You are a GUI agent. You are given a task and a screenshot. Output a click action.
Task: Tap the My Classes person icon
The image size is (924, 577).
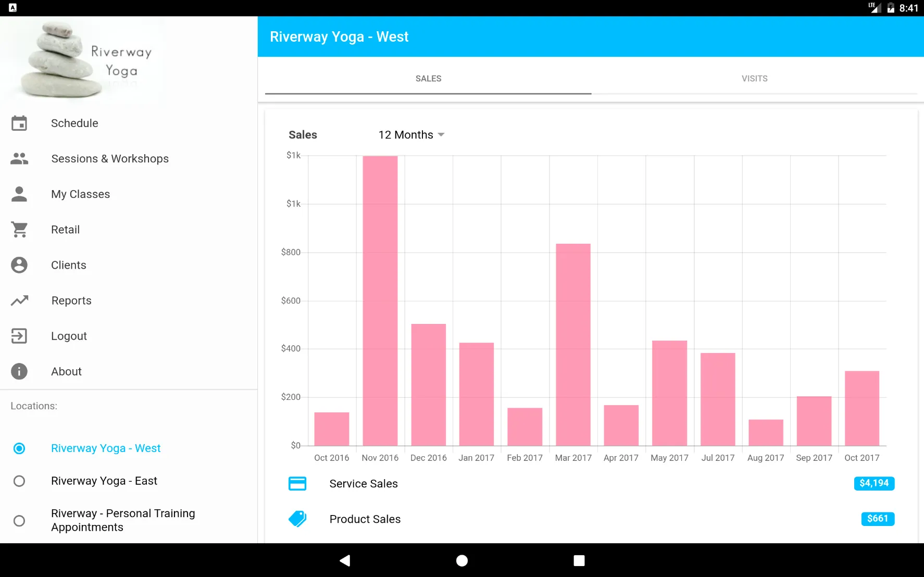pyautogui.click(x=19, y=194)
